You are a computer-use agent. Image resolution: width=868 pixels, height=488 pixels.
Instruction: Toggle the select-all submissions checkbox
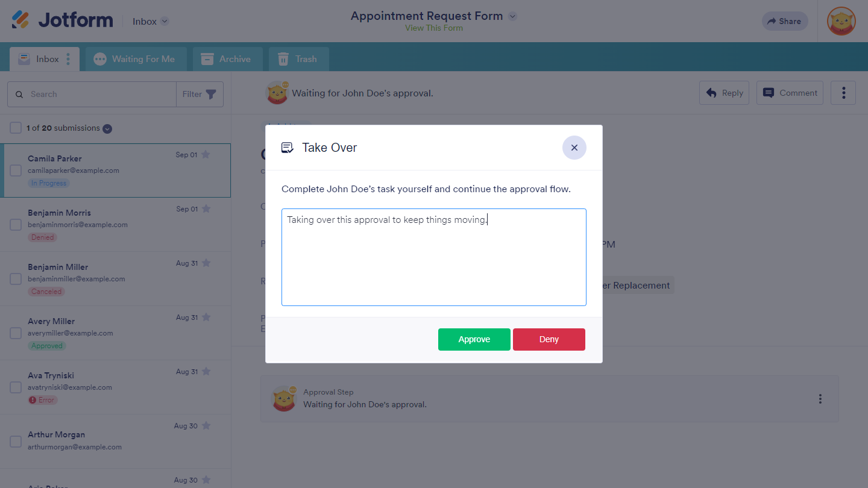(x=16, y=128)
